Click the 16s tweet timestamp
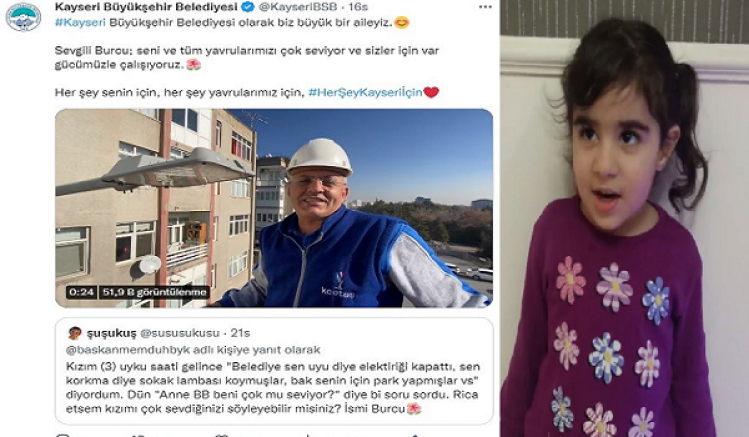749x437 pixels. [x=358, y=7]
